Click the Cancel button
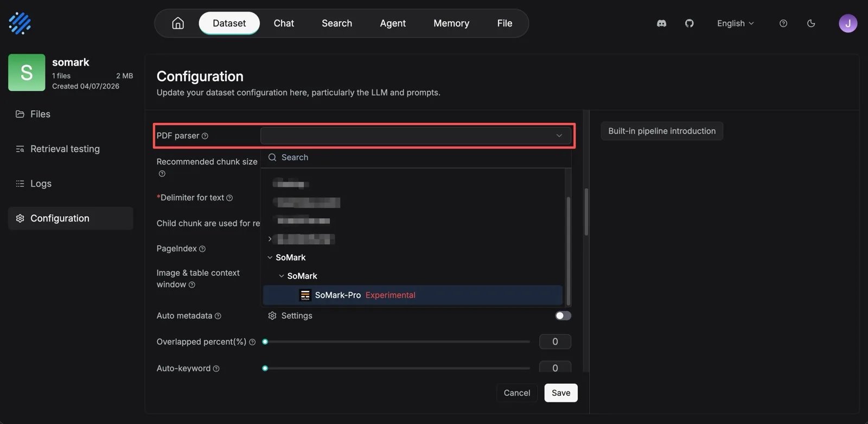The image size is (868, 424). [x=517, y=393]
